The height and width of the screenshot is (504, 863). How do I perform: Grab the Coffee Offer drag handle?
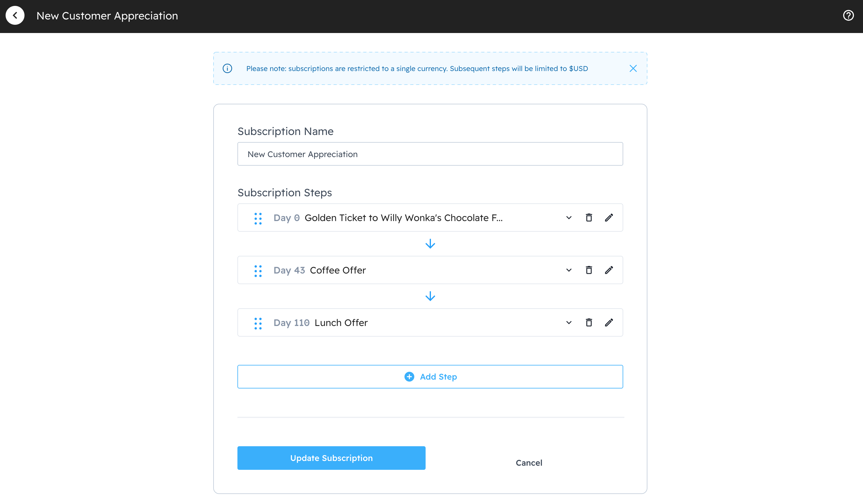coord(258,271)
